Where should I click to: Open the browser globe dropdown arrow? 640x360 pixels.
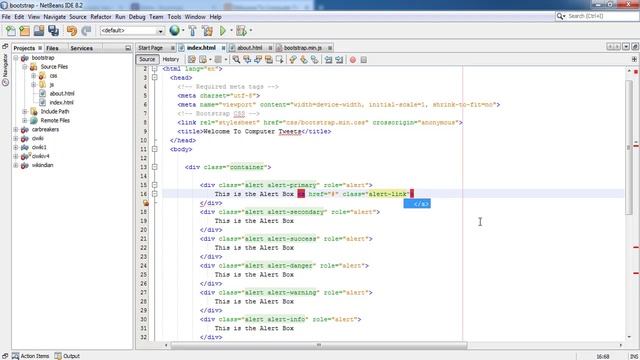click(183, 30)
